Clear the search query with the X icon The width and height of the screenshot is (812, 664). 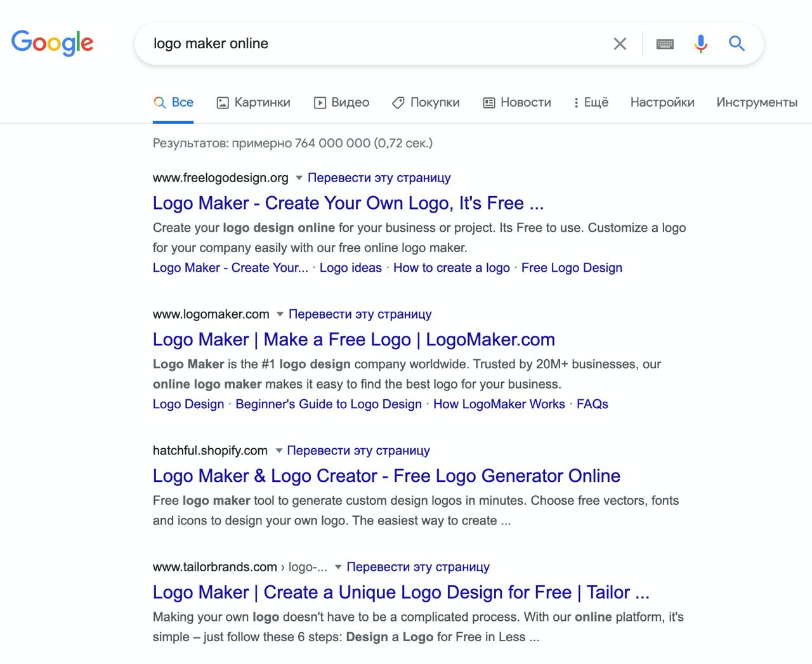(x=620, y=44)
